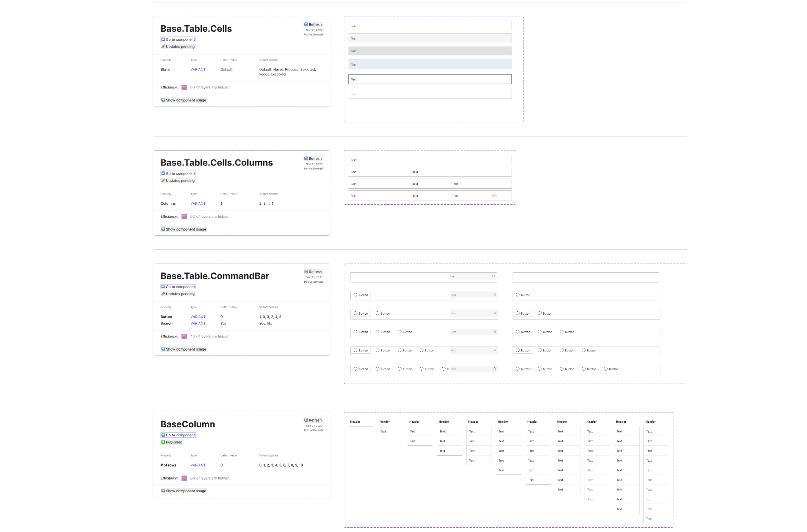The width and height of the screenshot is (807, 532).
Task: Click the Header of the empty zero-row column
Action: click(x=355, y=422)
